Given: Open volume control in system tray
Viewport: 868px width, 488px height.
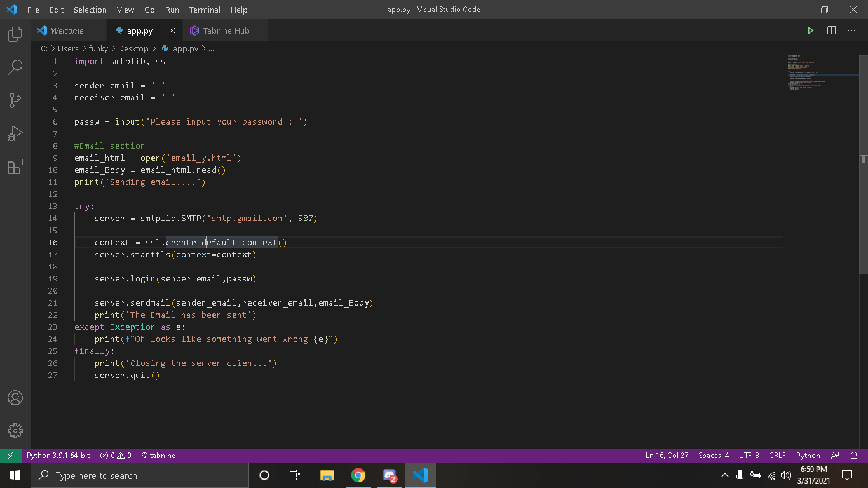Looking at the screenshot, I should tap(786, 475).
